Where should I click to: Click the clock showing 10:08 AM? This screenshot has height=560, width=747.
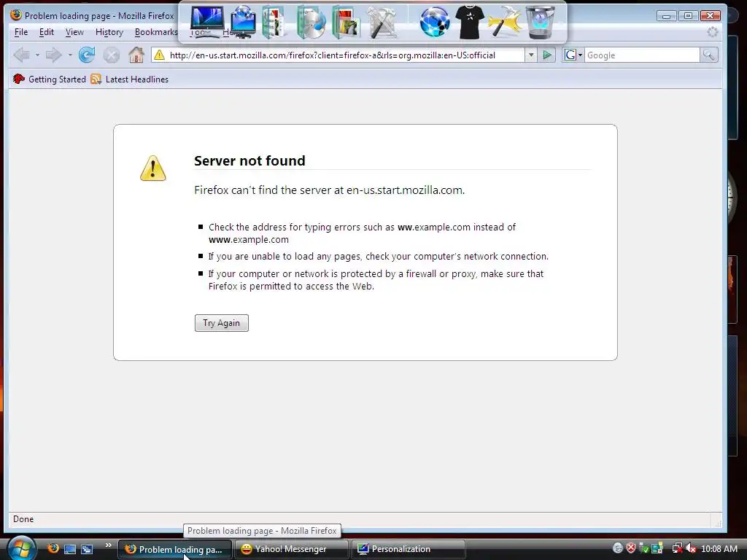tap(719, 549)
